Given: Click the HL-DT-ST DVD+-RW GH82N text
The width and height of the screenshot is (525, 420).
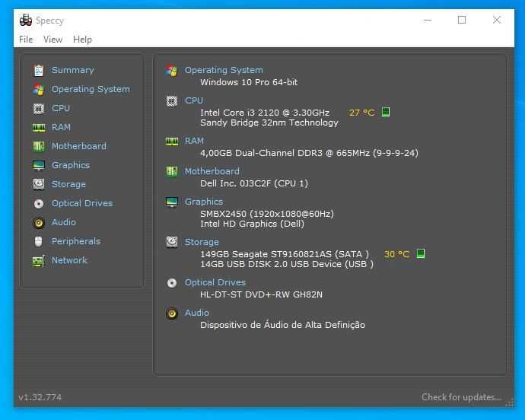Looking at the screenshot, I should pyautogui.click(x=261, y=294).
